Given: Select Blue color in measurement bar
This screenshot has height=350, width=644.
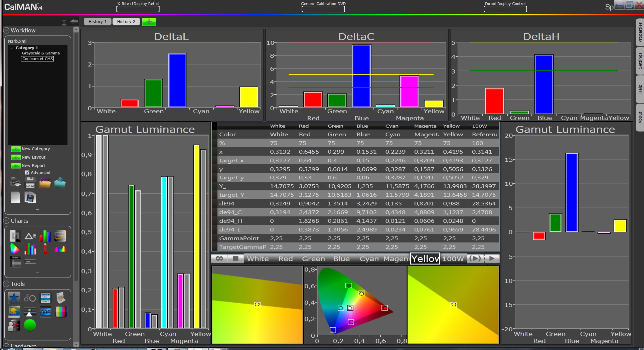Looking at the screenshot, I should point(341,259).
